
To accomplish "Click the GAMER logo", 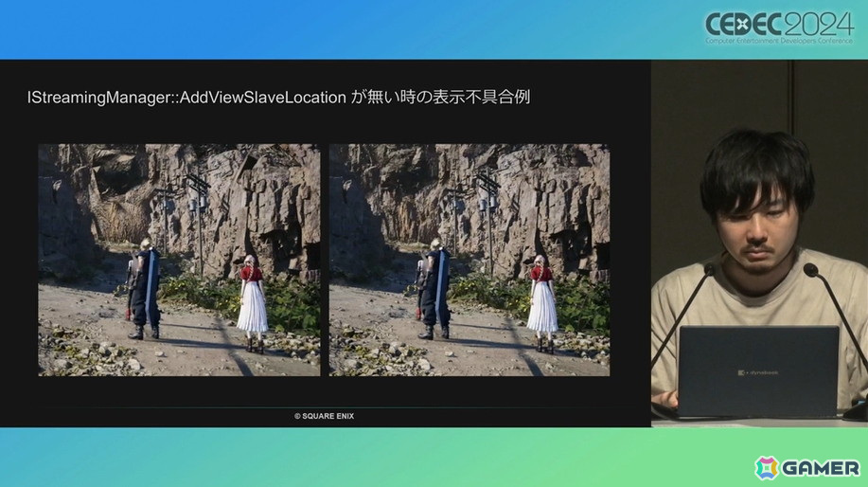I will (807, 468).
